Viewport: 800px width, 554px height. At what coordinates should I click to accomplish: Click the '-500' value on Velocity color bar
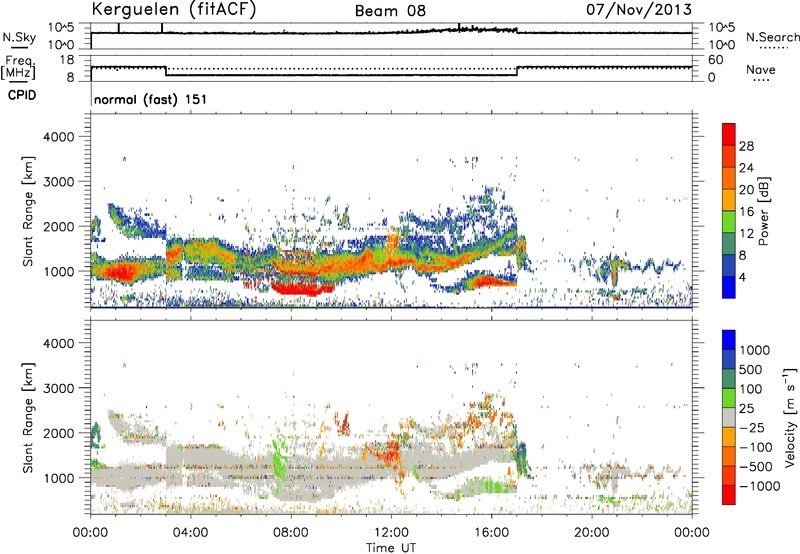(x=756, y=467)
